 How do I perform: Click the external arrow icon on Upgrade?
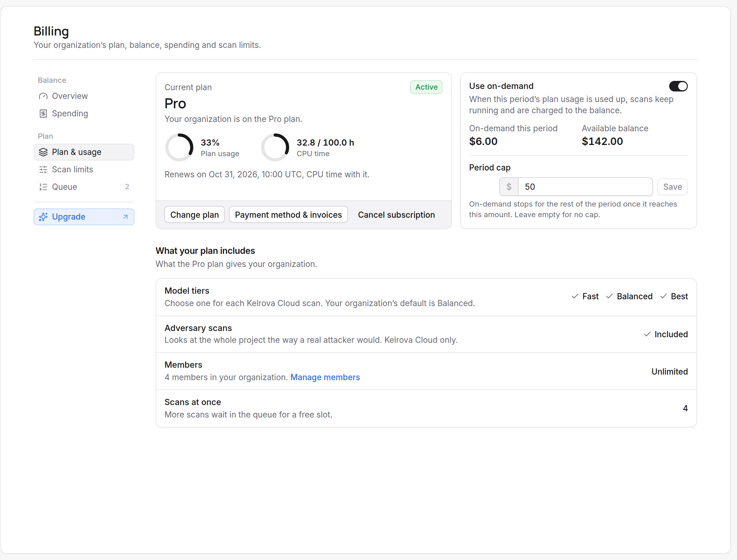[125, 217]
